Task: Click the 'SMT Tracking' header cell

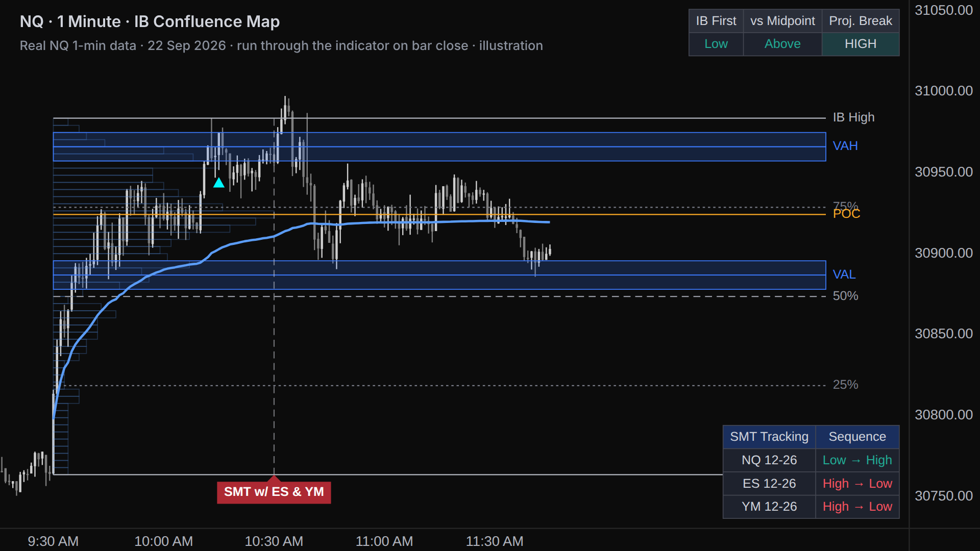Action: click(x=769, y=437)
